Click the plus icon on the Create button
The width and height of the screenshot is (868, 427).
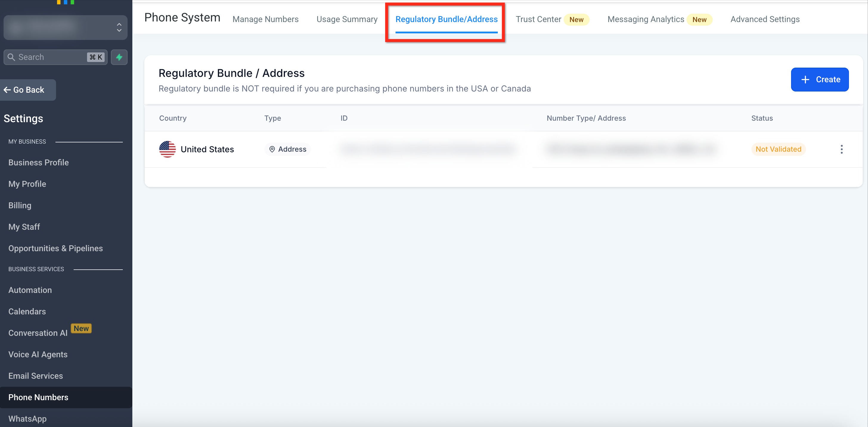tap(805, 80)
